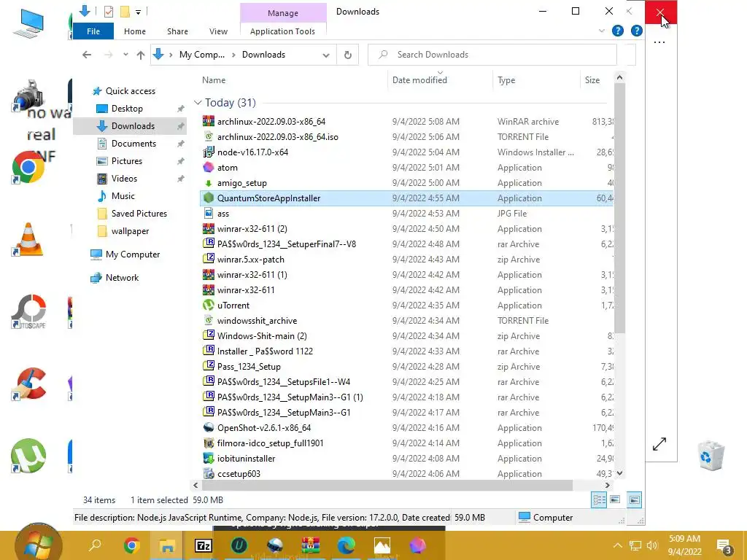Screen dimensions: 747x560
Task: Click the Back navigation arrow
Action: (x=87, y=55)
